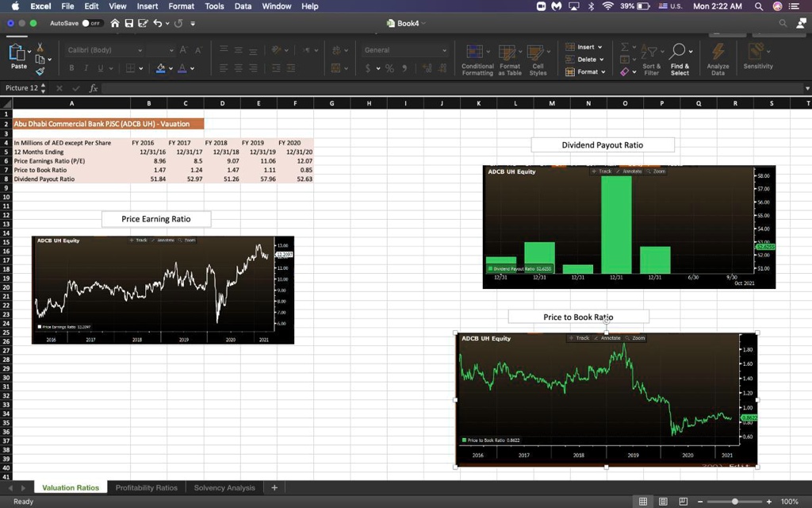Select the Valuation Ratios sheet tab
Viewport: 812px width, 508px height.
click(71, 488)
